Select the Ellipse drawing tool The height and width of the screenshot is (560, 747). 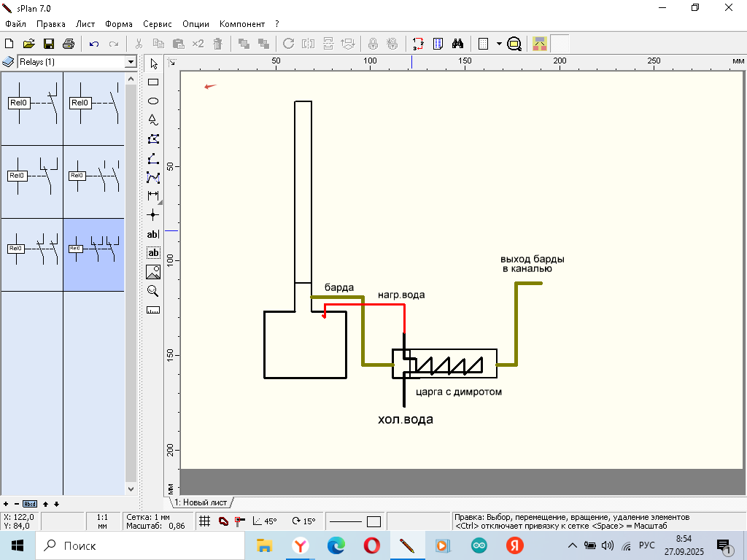pos(153,101)
